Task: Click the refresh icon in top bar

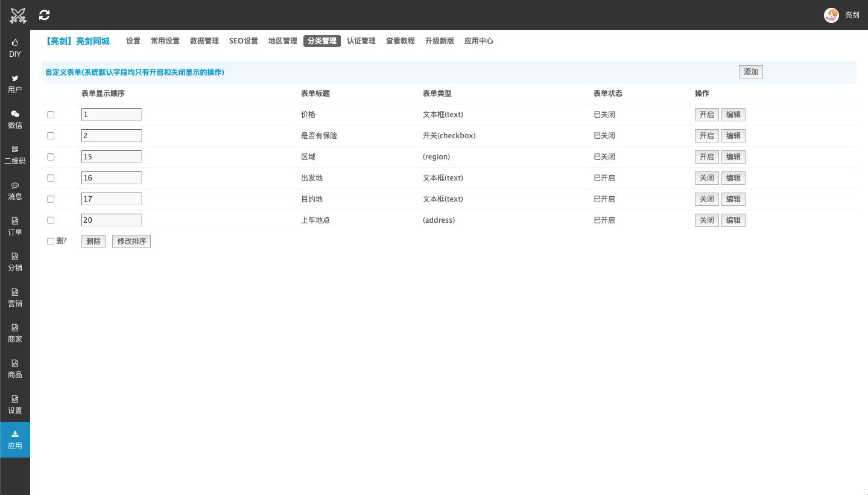Action: click(x=44, y=15)
